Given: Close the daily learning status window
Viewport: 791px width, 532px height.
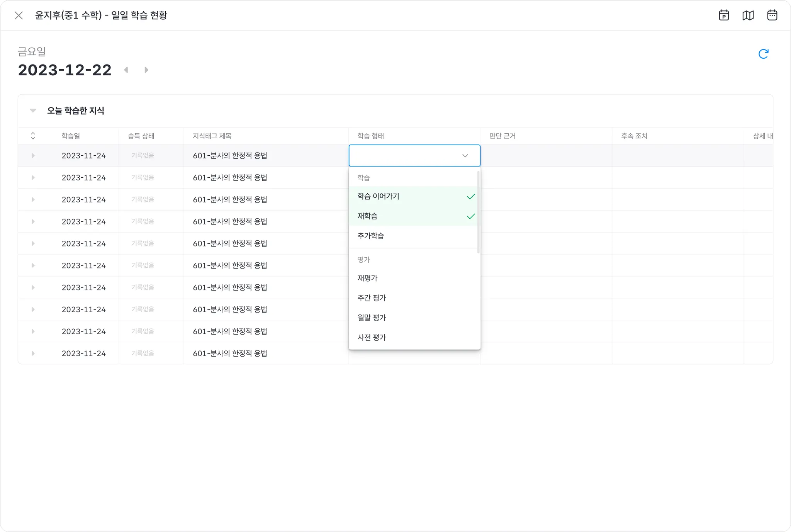Looking at the screenshot, I should [x=19, y=15].
